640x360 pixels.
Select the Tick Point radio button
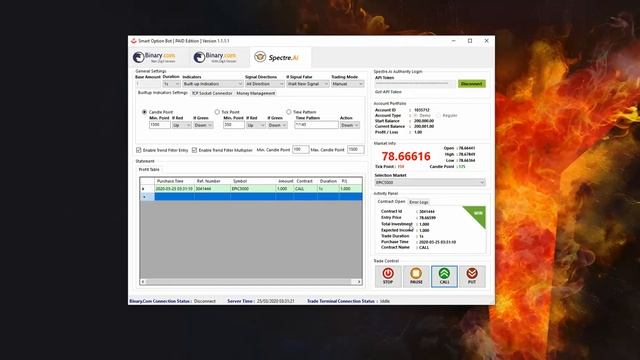217,112
